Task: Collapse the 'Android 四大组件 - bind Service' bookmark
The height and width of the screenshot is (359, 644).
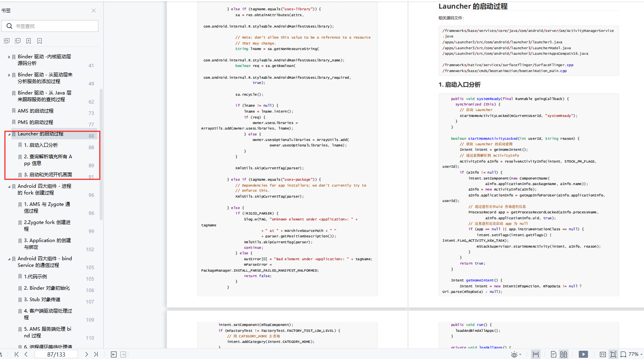Action: pos(9,259)
